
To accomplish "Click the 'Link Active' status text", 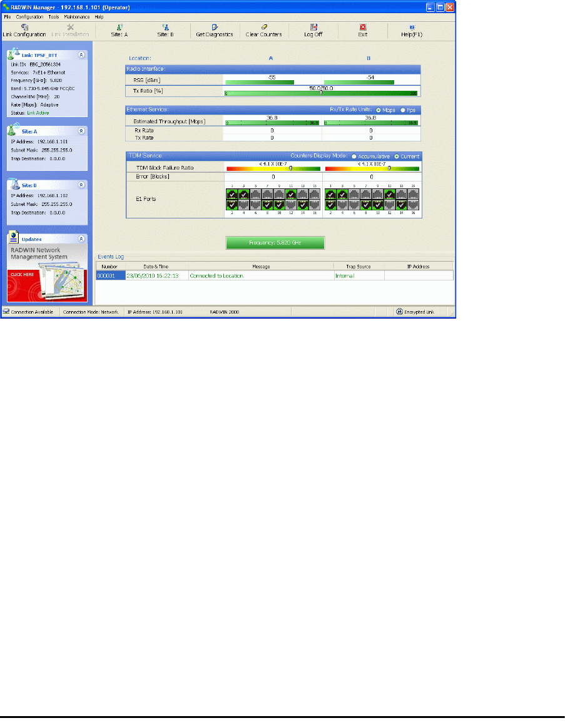I will coord(38,113).
